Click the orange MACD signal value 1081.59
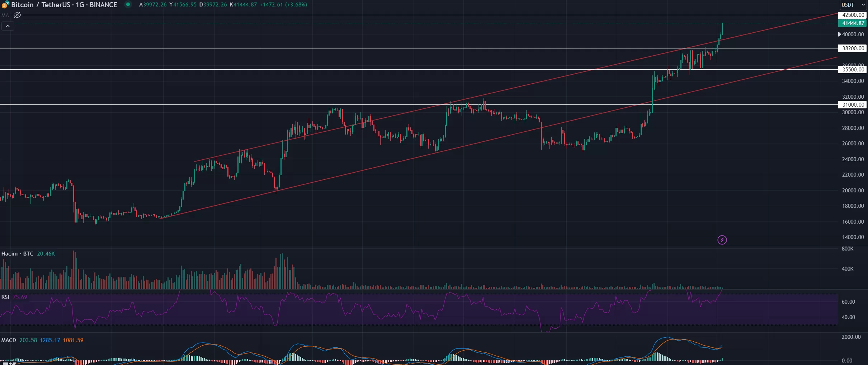This screenshot has width=868, height=365. tap(73, 340)
